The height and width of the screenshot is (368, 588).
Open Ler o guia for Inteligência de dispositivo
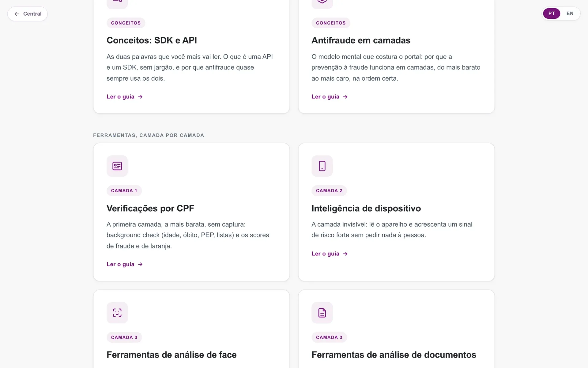[330, 254]
